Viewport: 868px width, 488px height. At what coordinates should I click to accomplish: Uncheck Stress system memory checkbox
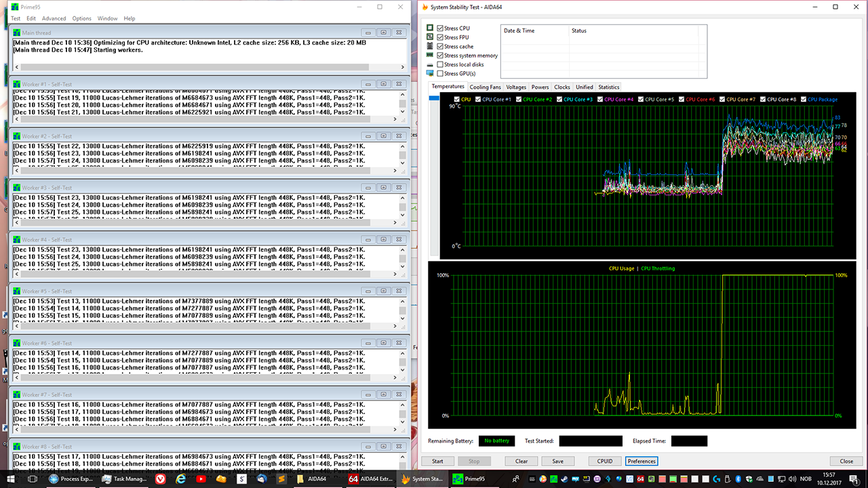tap(441, 56)
